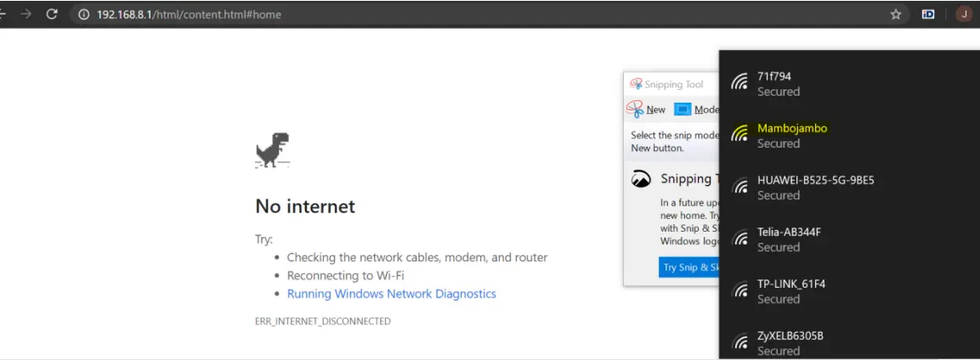
Task: Click the Try Snip & Sketch button
Action: (x=688, y=267)
